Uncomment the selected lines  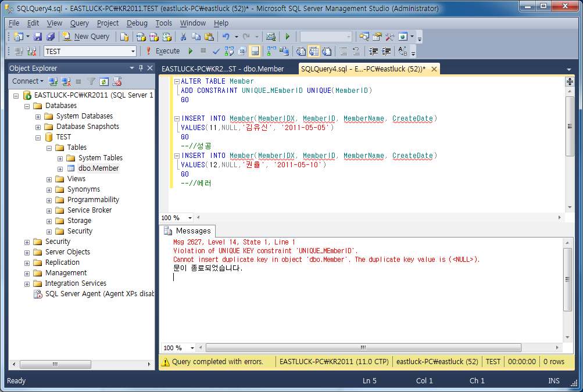click(x=356, y=51)
